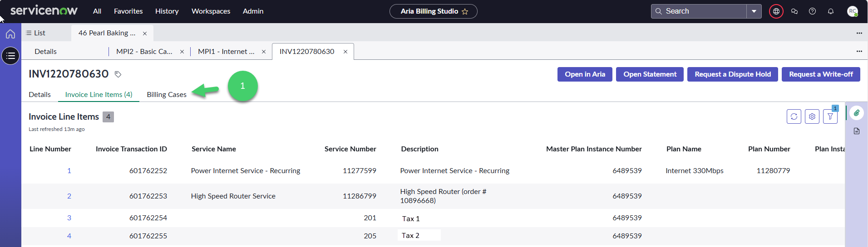Viewport: 868px width, 247px height.
Task: Refresh the Invoice Line Items list
Action: click(794, 116)
